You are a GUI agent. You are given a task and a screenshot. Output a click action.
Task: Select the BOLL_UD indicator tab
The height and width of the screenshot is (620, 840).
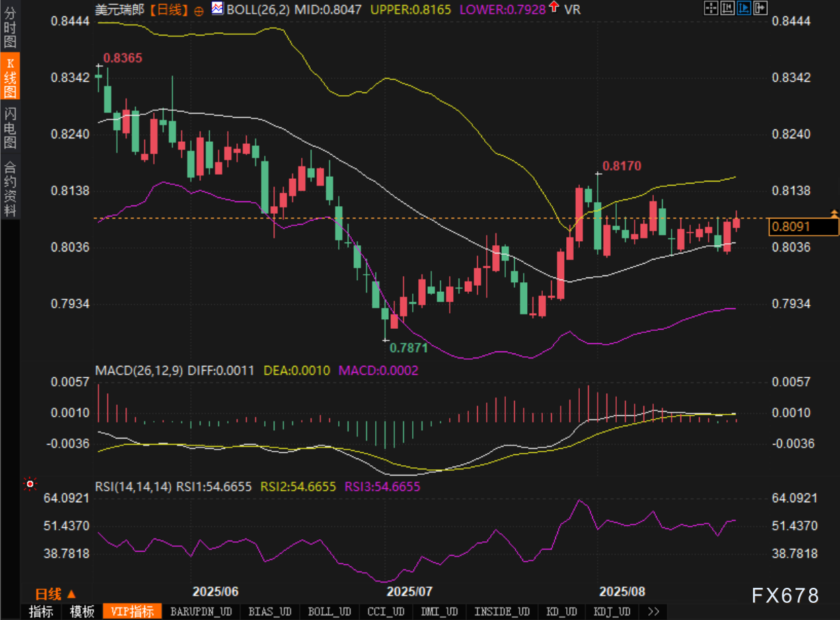tap(329, 612)
